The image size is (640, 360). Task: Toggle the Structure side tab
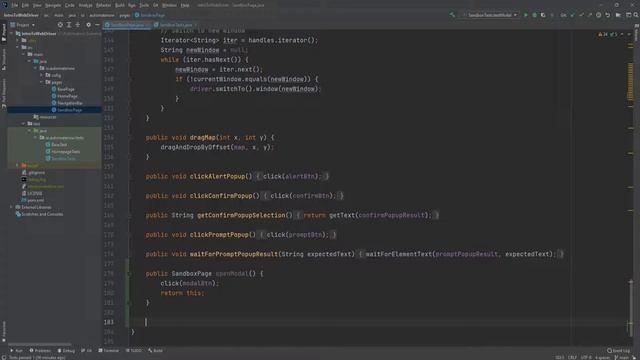[x=4, y=59]
